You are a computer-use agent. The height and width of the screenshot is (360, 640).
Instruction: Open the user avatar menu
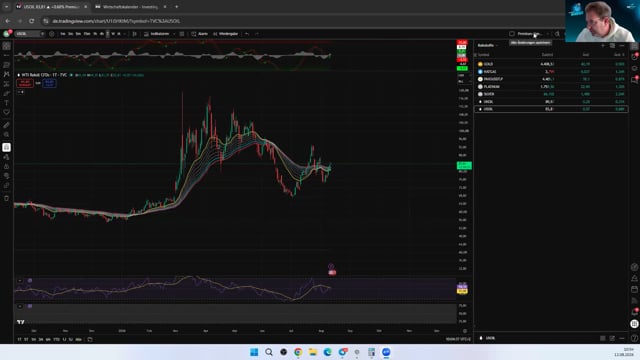tap(7, 34)
